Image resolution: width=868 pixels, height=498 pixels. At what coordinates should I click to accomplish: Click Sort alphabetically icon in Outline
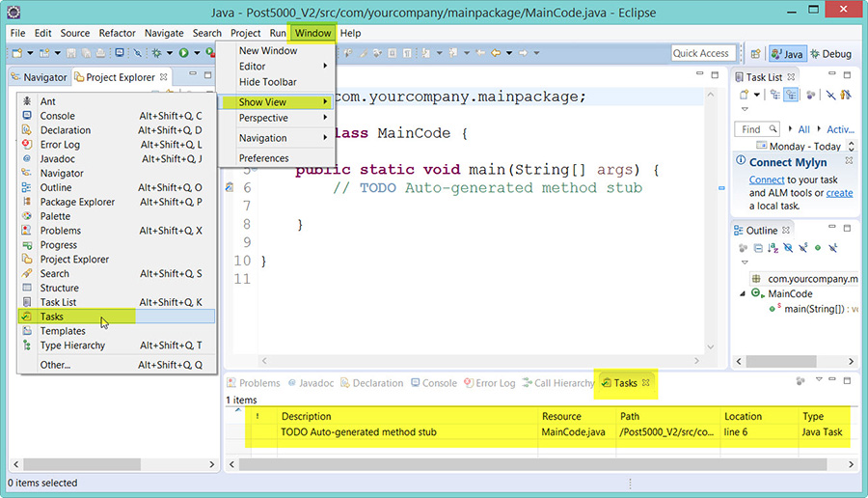click(x=773, y=248)
